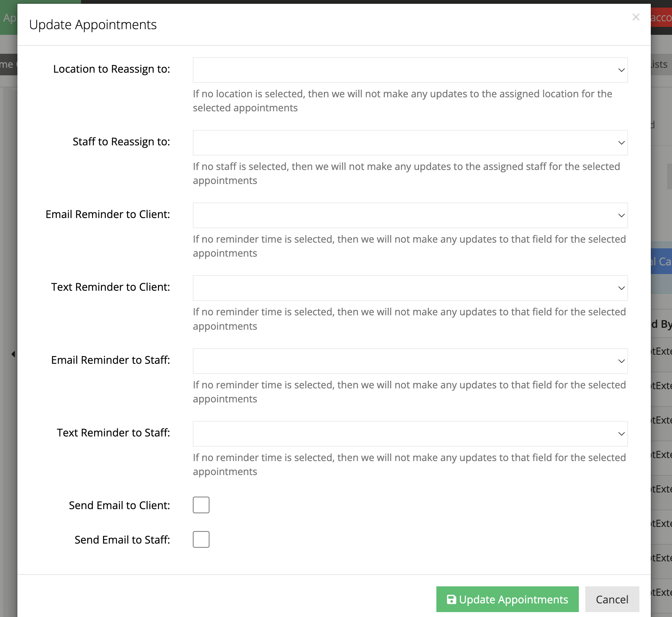
Task: Click the save icon on Update Appointments button
Action: click(452, 600)
